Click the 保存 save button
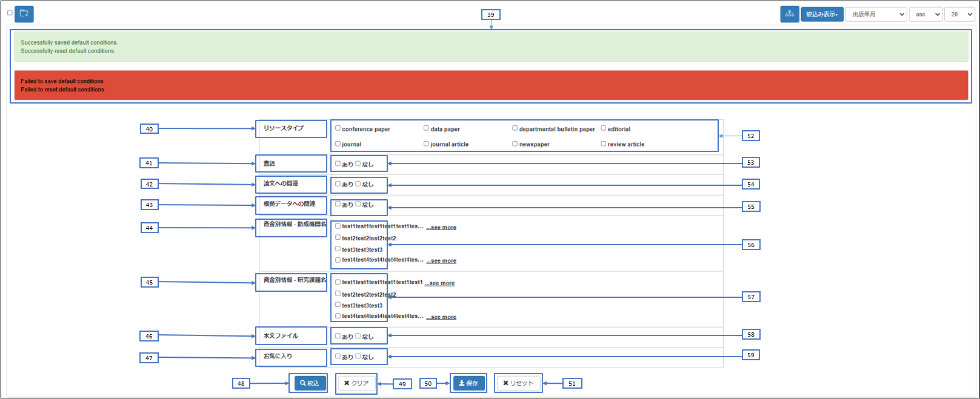The image size is (980, 399). click(468, 383)
